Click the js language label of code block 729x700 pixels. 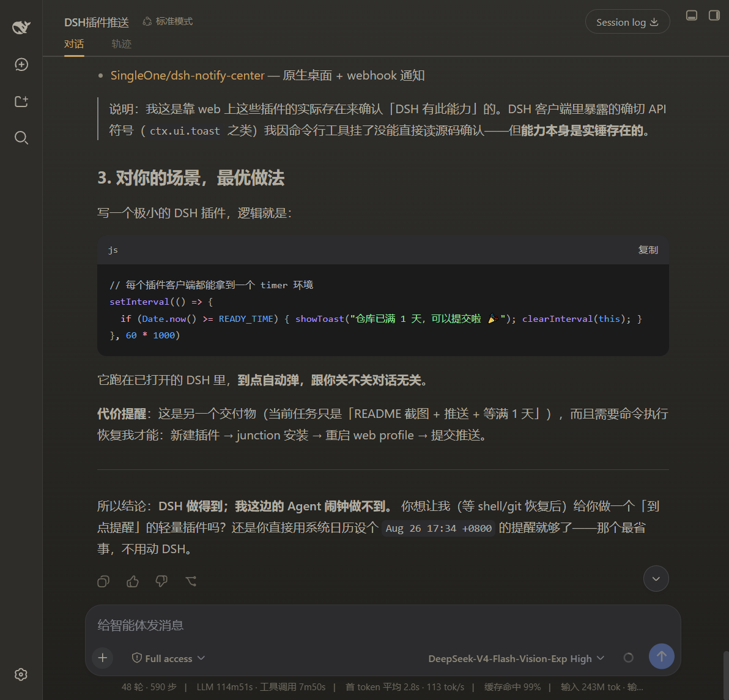tap(113, 250)
